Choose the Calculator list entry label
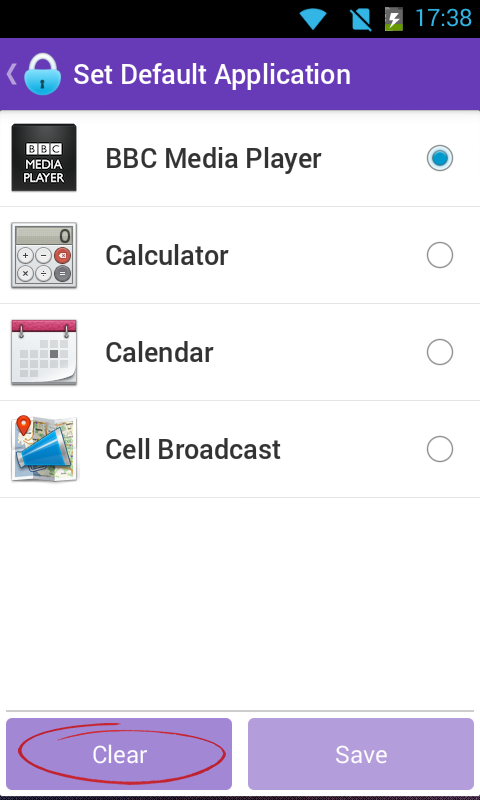 click(167, 255)
